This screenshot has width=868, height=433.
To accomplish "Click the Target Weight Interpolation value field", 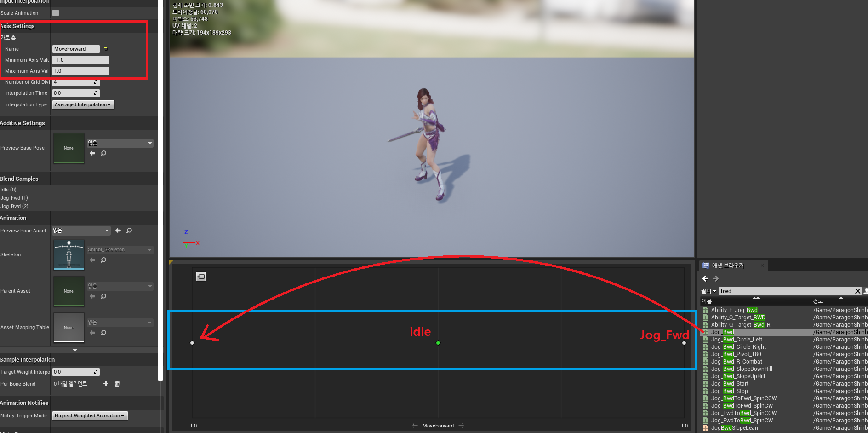I will 76,372.
